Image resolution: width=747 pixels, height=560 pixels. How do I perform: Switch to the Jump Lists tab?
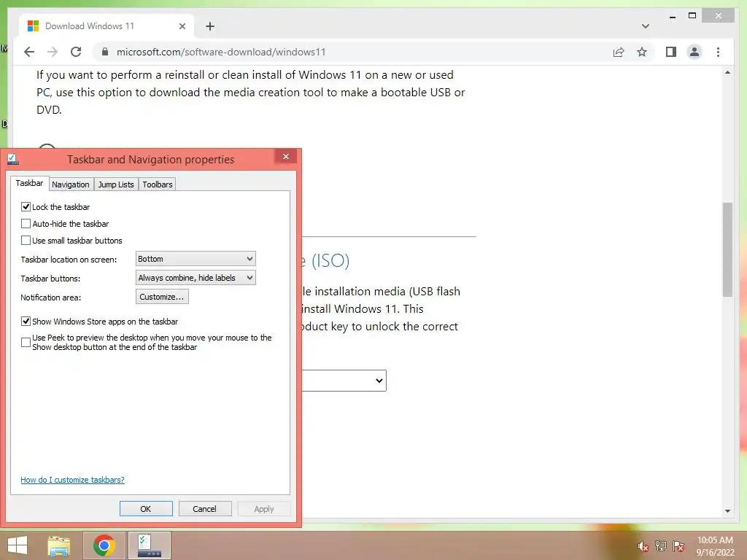(x=116, y=184)
